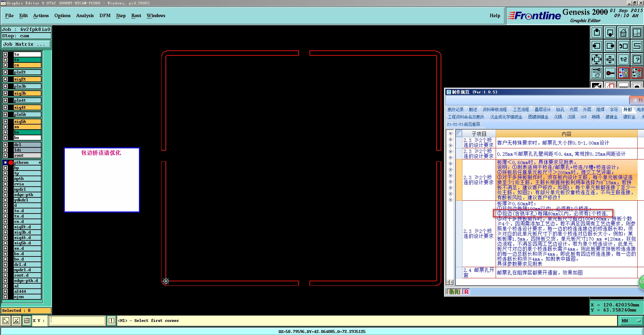Click the zoom out arrows-outward icon
This screenshot has height=335, width=644.
point(610,59)
